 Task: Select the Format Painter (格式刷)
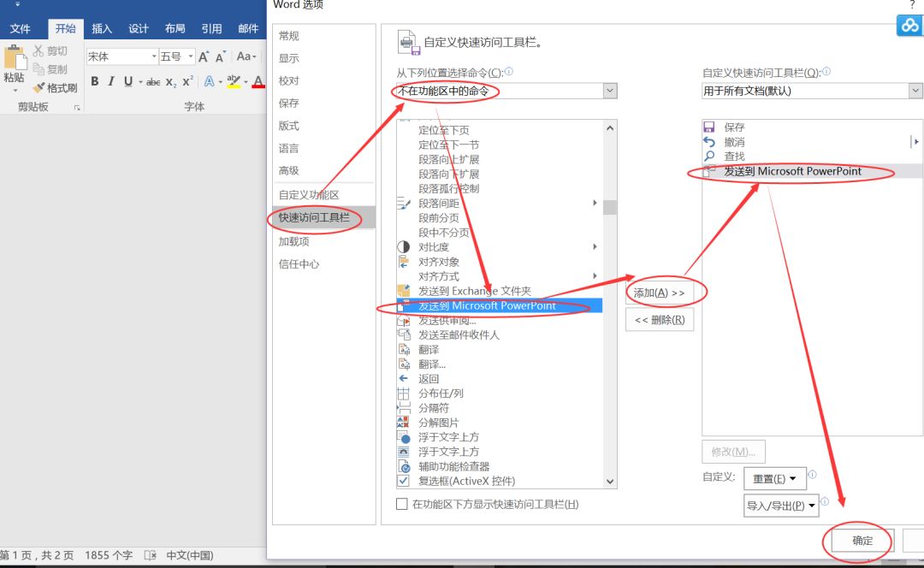[55, 88]
